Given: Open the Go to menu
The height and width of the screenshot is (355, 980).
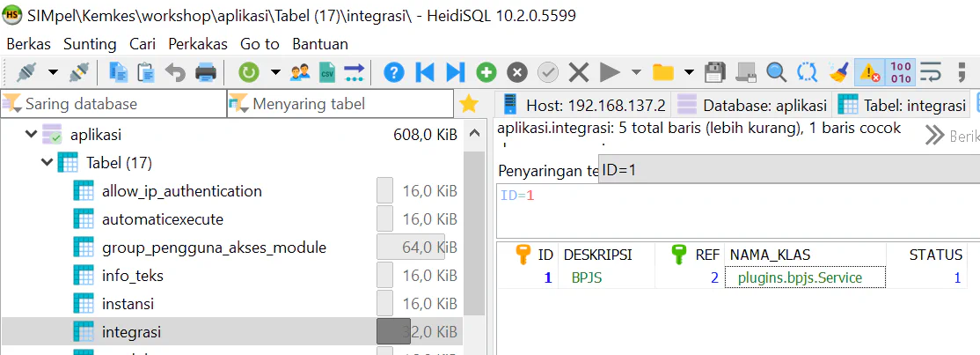Looking at the screenshot, I should pos(260,44).
